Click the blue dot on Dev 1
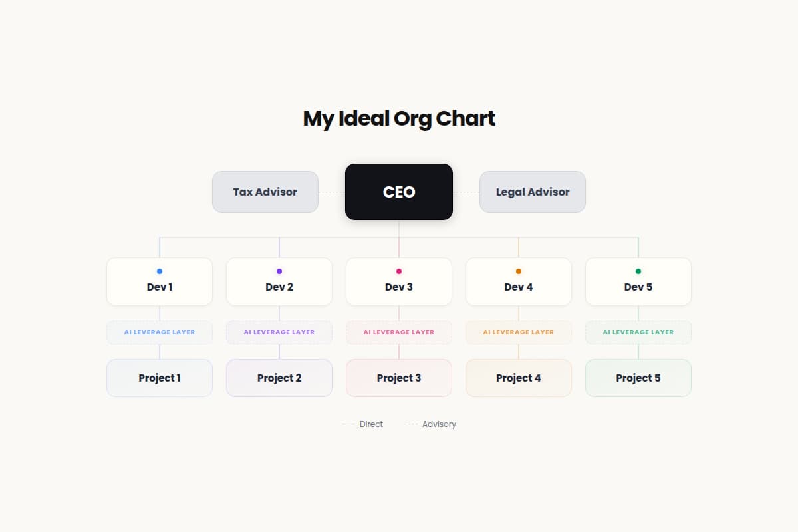 pos(160,271)
